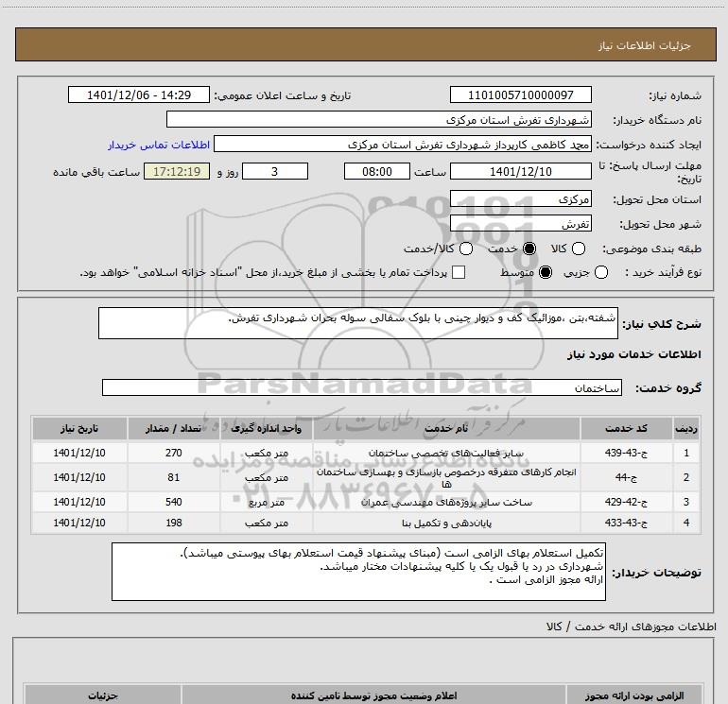Click the شماره نیاز field 1101005710000097
The height and width of the screenshot is (704, 728).
pos(520,94)
